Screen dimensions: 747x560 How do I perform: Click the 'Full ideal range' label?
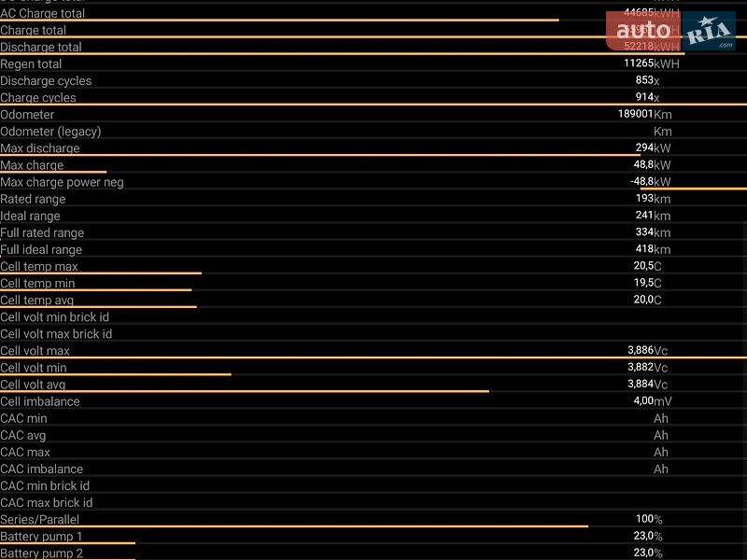pyautogui.click(x=41, y=249)
